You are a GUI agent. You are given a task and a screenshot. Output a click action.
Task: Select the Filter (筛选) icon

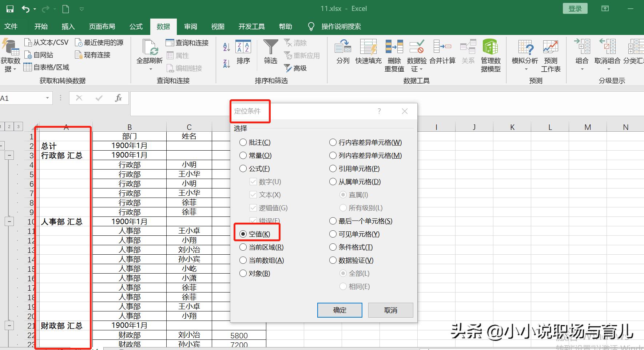(270, 53)
